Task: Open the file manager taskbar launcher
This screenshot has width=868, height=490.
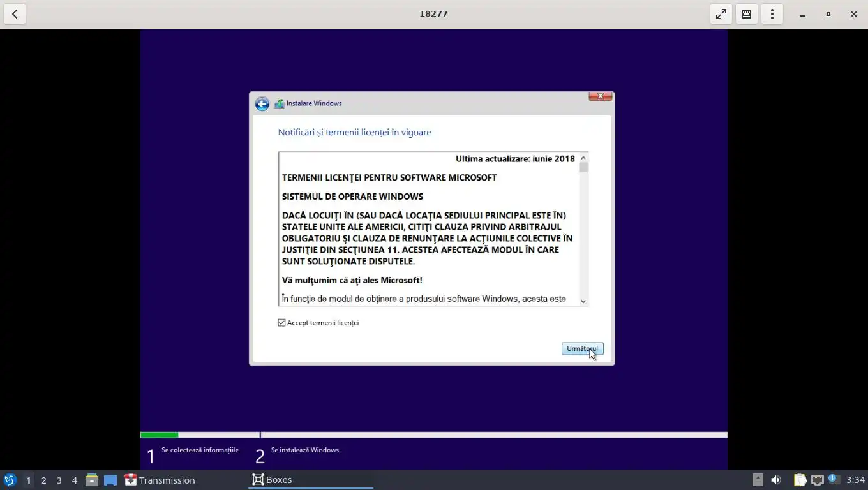Action: pos(92,480)
